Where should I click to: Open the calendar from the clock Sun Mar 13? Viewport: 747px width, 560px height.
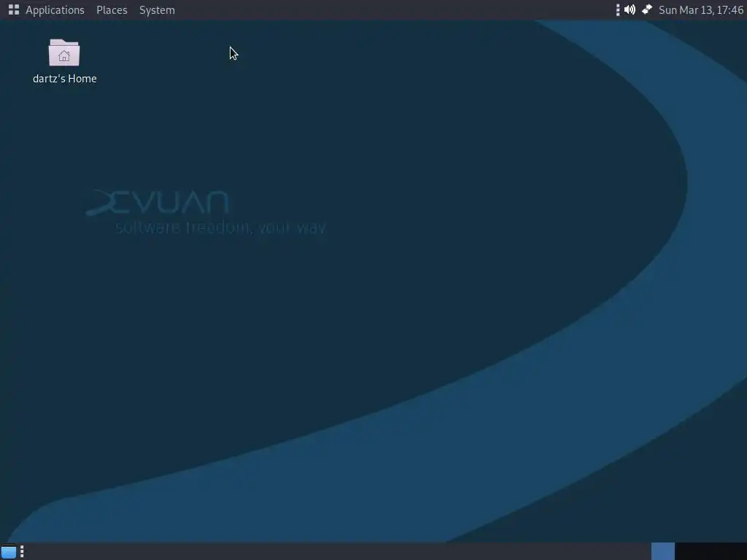coord(701,10)
